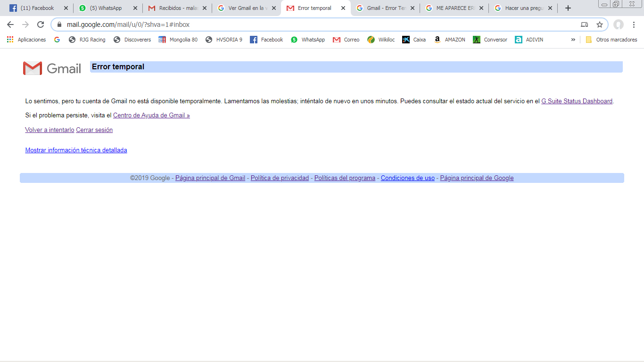
Task: Open the Correo Gmail bookmark
Action: click(x=346, y=40)
